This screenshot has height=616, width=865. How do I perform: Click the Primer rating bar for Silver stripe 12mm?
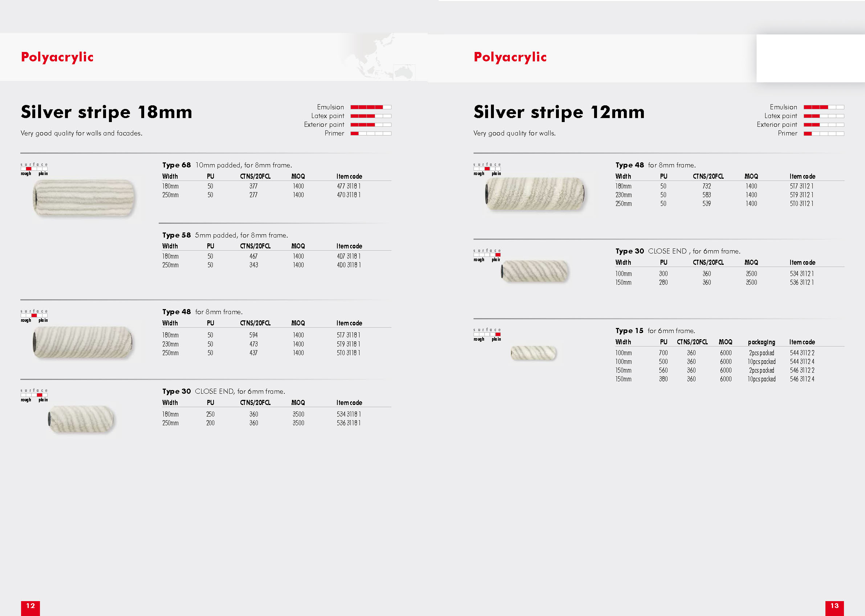pyautogui.click(x=824, y=134)
